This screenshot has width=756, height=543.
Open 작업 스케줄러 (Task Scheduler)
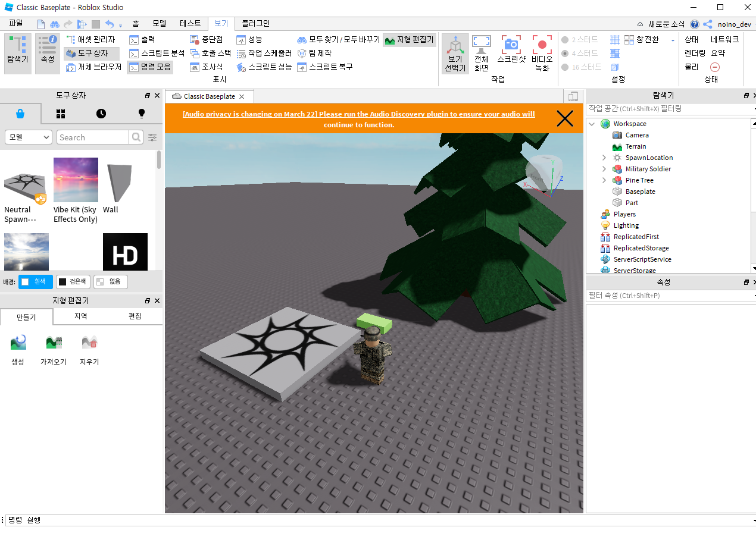coord(264,53)
